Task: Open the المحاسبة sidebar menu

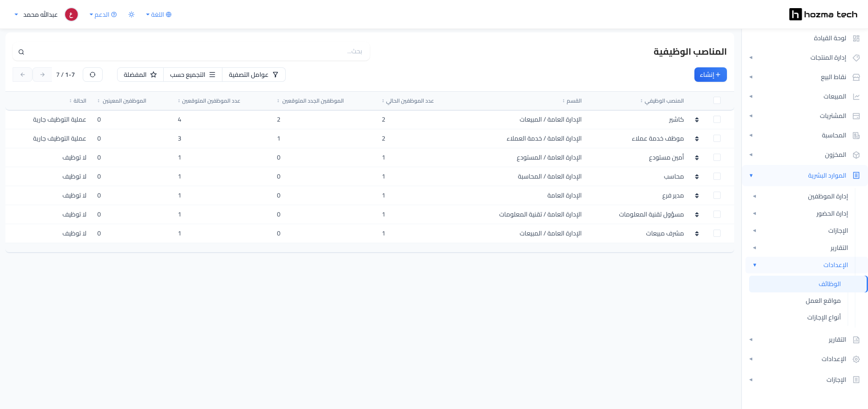Action: pos(834,136)
